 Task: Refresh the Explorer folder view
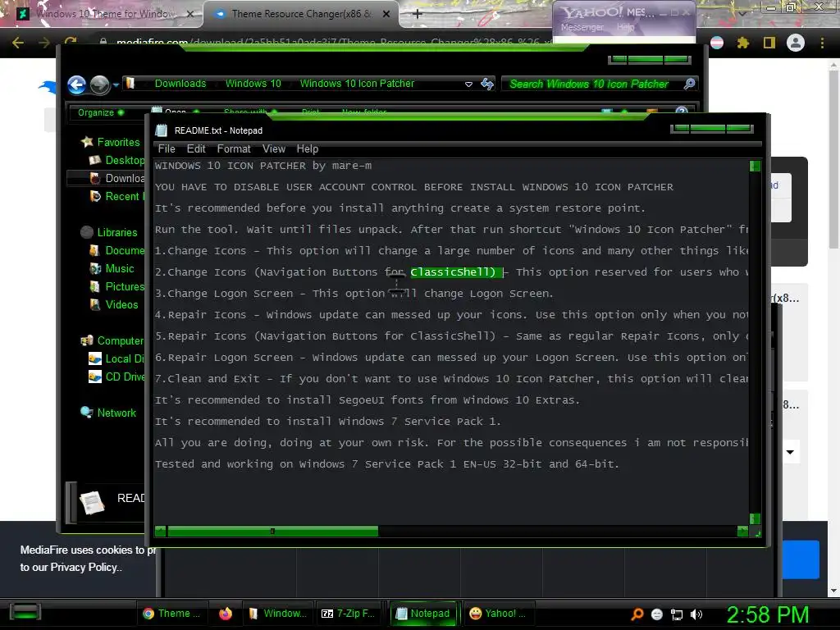tap(487, 84)
